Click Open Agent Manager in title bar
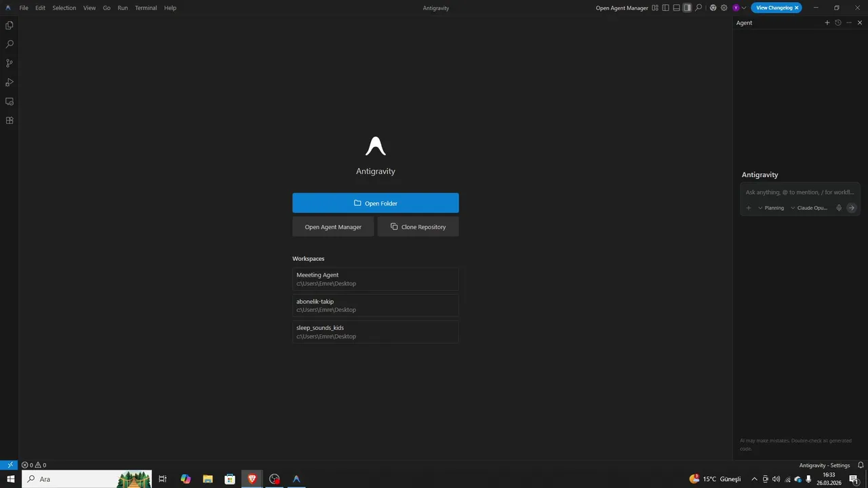868x488 pixels. [622, 8]
